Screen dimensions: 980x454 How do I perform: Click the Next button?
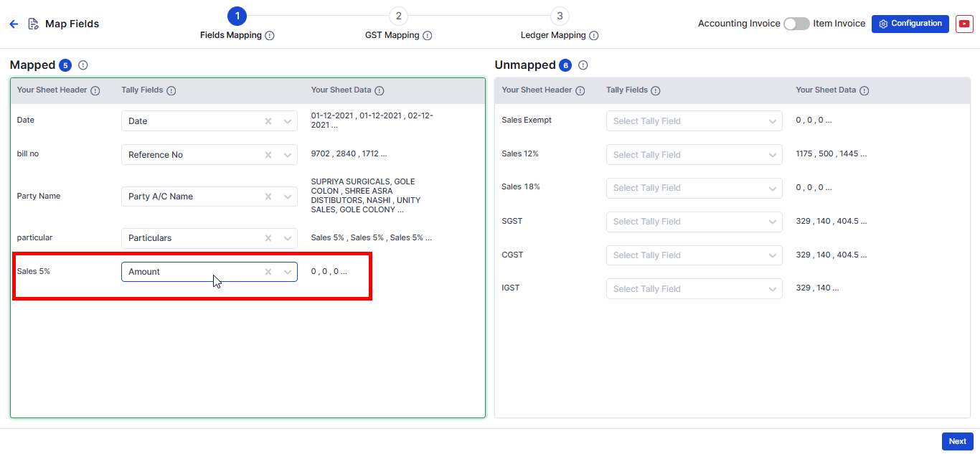click(958, 441)
